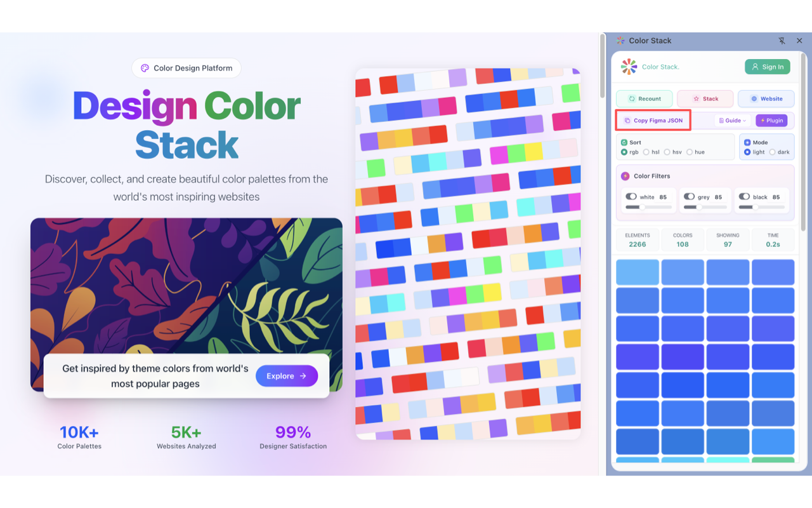The image size is (812, 508).
Task: Click the 5K+ Websites Analyzed stat
Action: (x=187, y=437)
